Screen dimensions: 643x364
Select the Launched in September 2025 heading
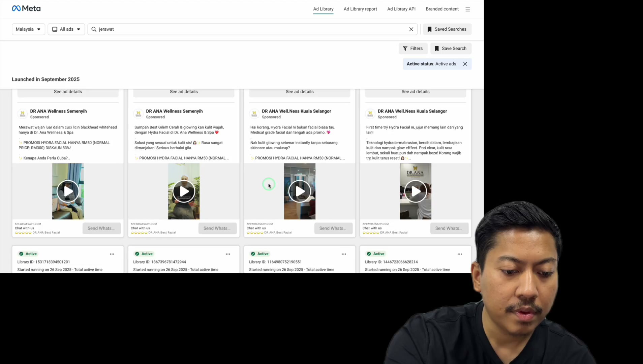point(46,80)
